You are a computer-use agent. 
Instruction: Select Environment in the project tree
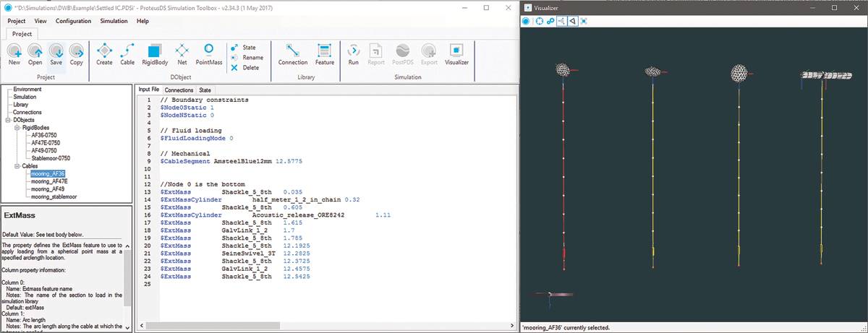27,89
